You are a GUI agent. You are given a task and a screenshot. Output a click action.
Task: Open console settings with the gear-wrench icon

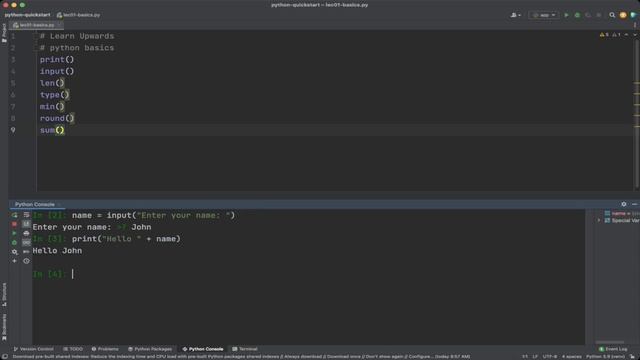14,252
